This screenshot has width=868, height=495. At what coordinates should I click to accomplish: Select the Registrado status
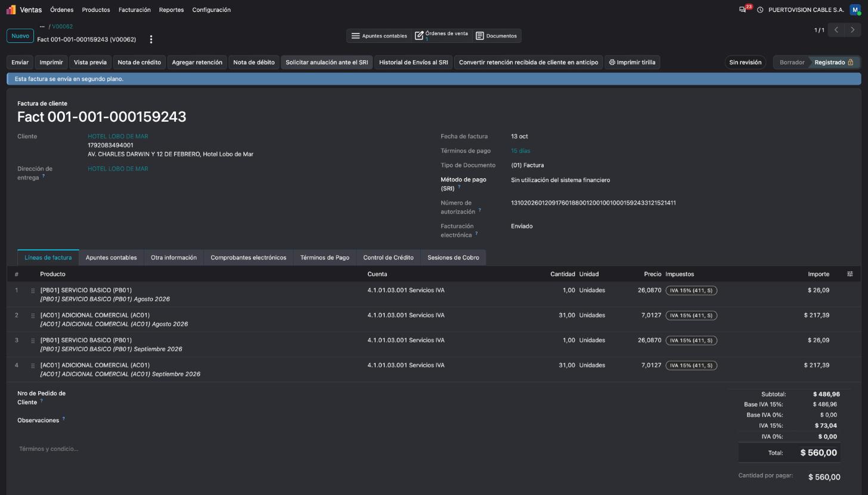click(834, 62)
